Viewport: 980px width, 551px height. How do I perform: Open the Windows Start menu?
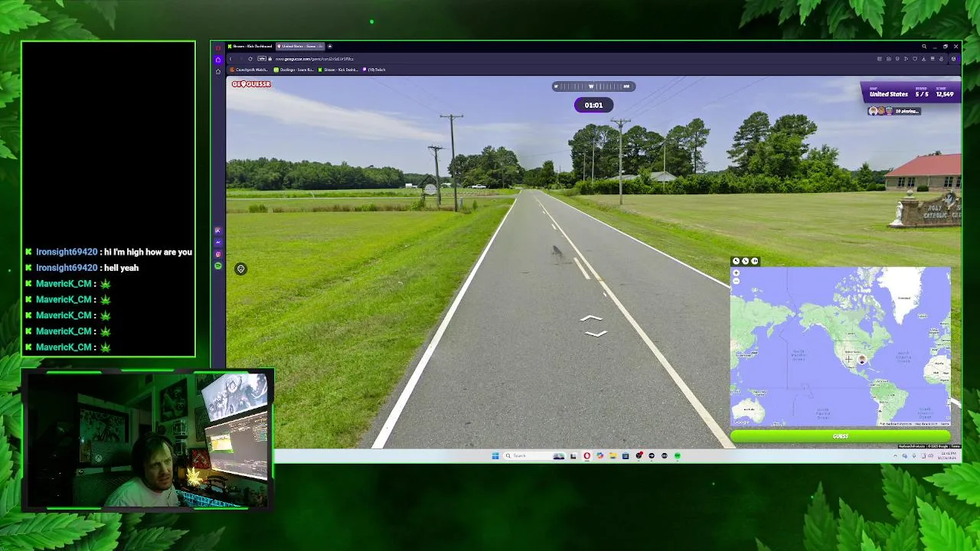[x=495, y=455]
